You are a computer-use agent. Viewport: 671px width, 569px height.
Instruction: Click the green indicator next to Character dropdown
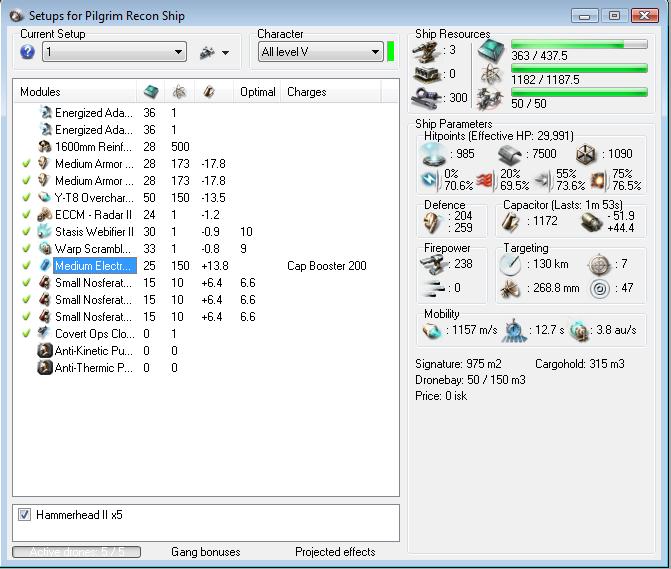click(x=390, y=51)
